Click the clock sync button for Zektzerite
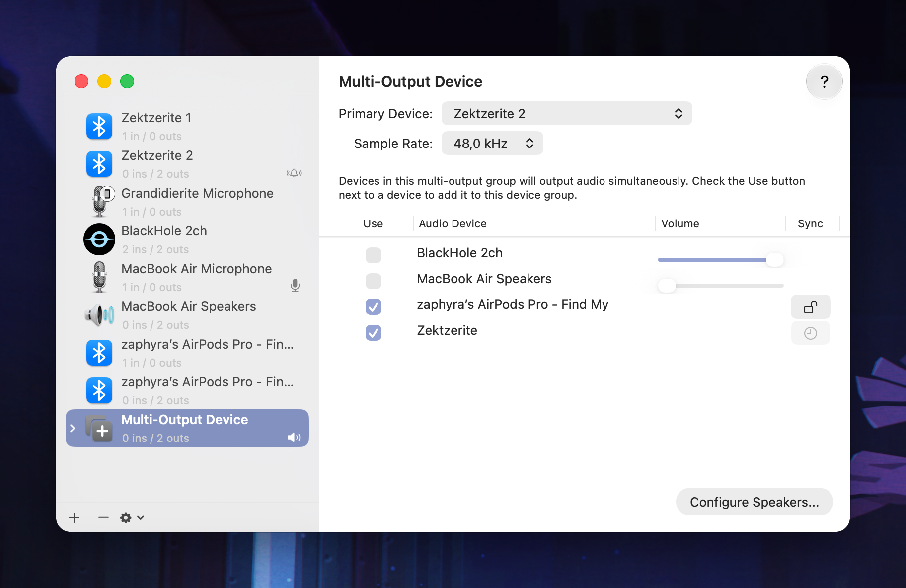 point(811,333)
